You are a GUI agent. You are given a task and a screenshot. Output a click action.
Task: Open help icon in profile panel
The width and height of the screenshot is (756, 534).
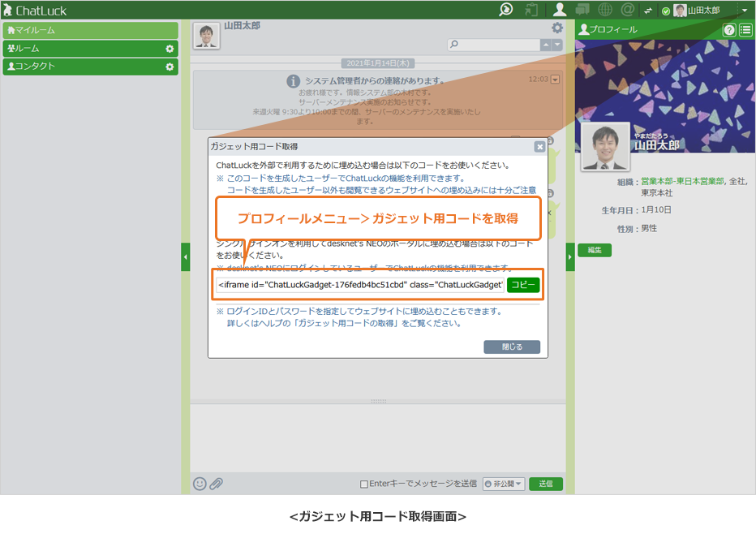coord(729,30)
